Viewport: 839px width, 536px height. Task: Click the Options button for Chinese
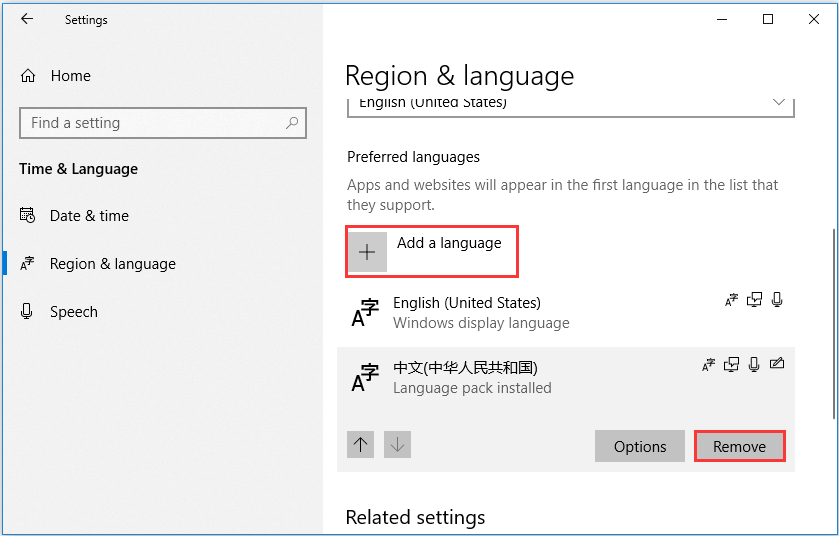tap(640, 446)
